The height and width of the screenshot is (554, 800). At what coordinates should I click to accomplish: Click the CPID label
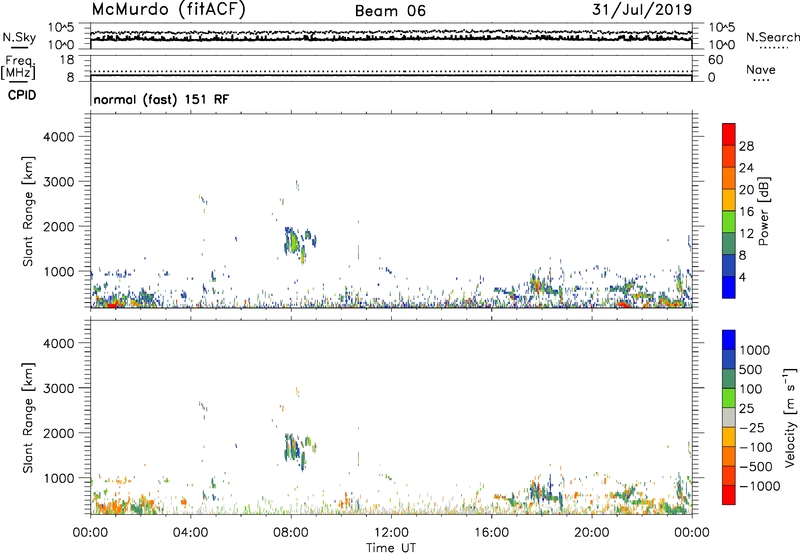[22, 95]
